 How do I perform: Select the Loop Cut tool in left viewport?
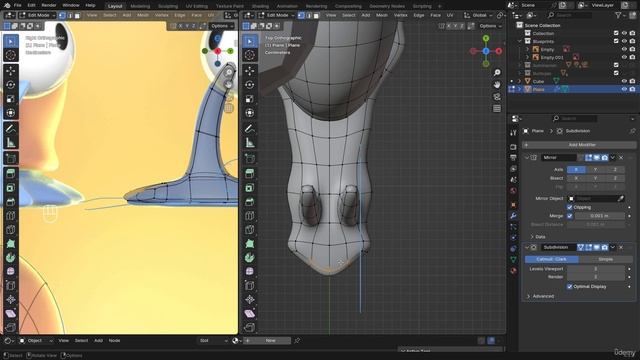[x=11, y=216]
